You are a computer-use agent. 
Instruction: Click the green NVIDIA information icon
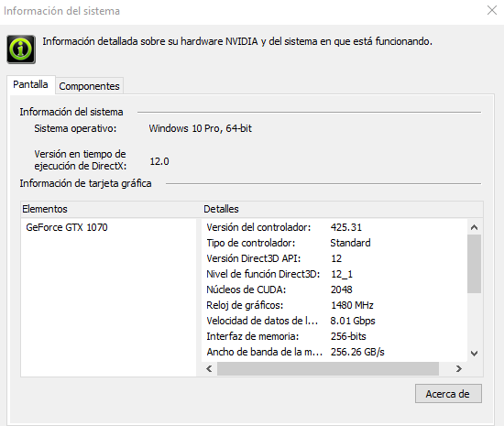pos(21,49)
